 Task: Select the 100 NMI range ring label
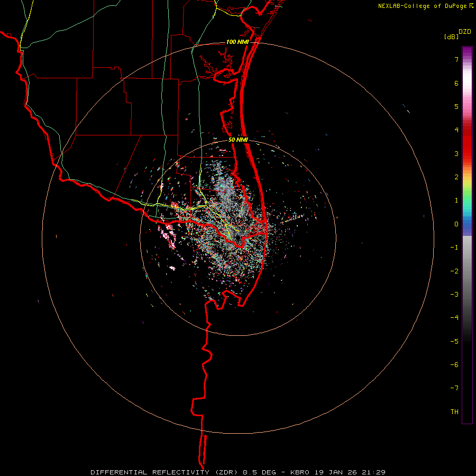237,42
